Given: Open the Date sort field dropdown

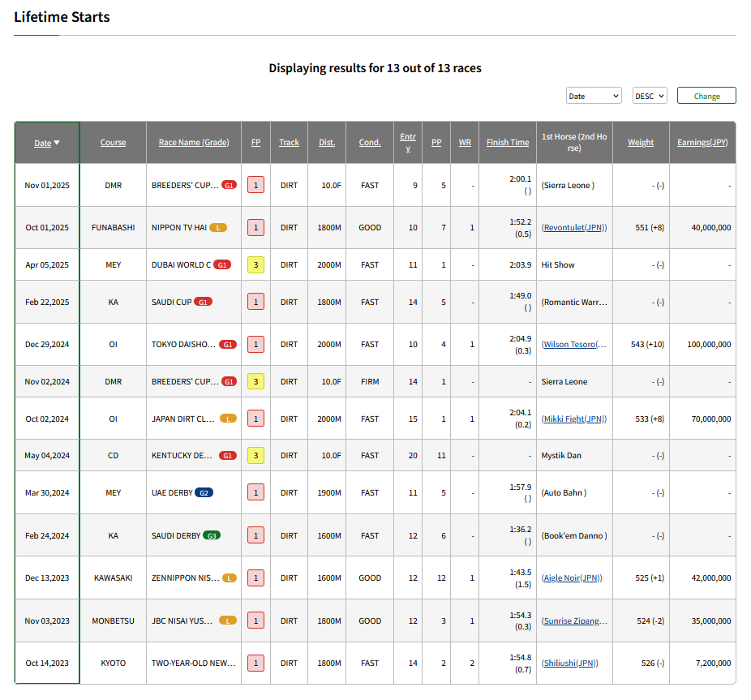Looking at the screenshot, I should coord(594,96).
